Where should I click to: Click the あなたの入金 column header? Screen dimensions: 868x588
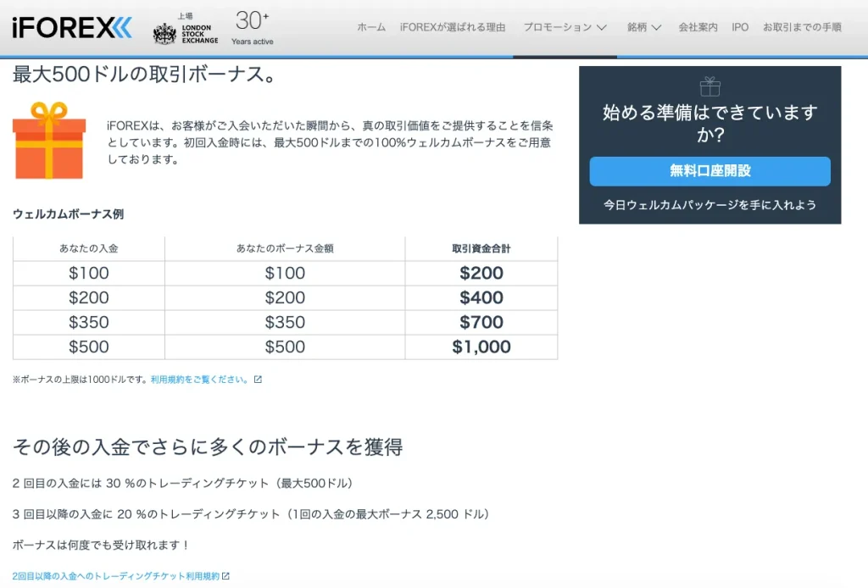[88, 248]
